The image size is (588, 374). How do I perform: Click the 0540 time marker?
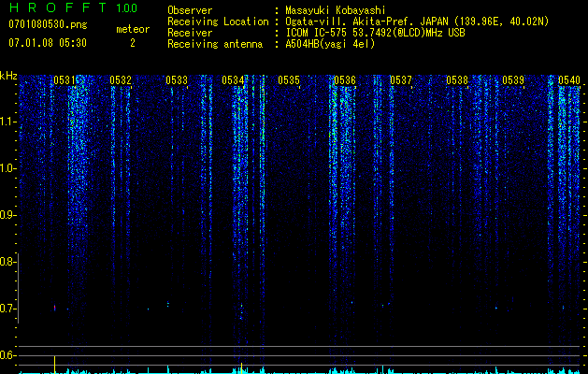pyautogui.click(x=569, y=80)
